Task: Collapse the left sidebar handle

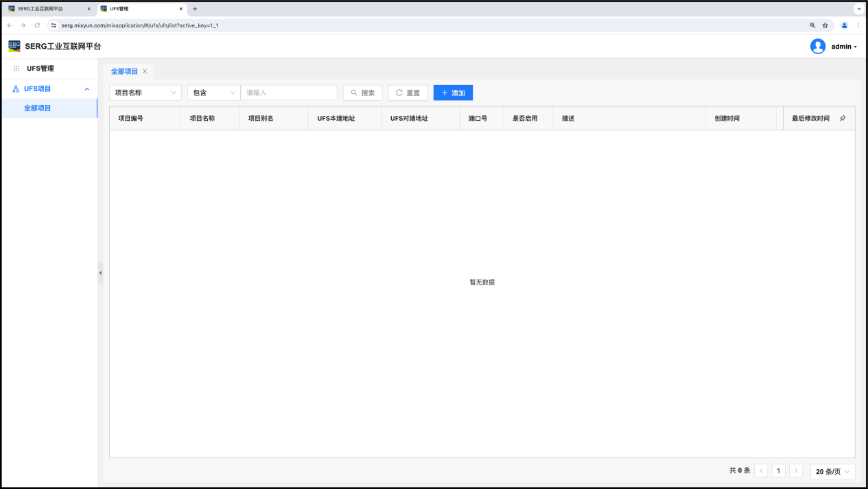Action: 100,273
